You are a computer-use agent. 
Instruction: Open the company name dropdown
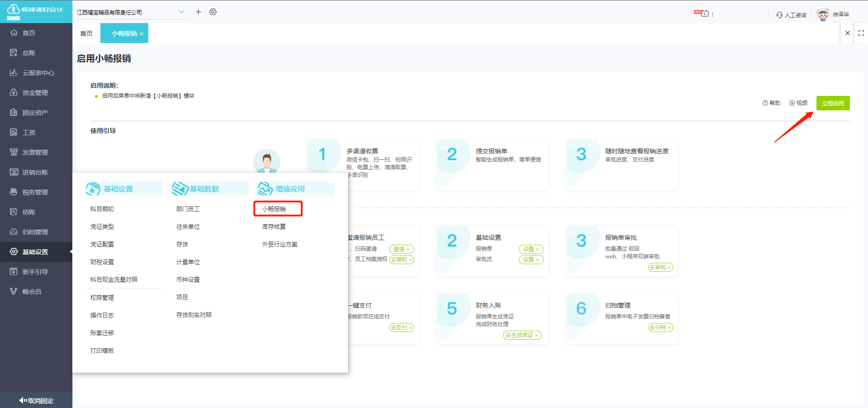click(x=181, y=12)
